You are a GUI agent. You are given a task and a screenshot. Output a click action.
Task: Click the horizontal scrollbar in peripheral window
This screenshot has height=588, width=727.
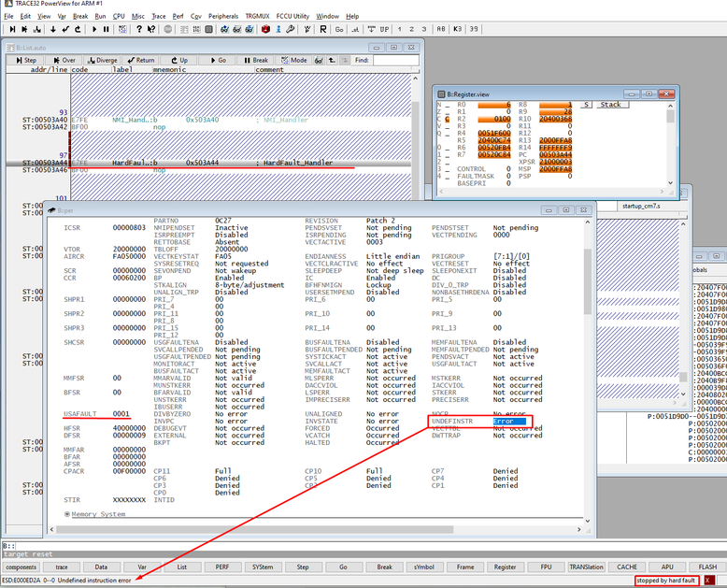(254, 529)
